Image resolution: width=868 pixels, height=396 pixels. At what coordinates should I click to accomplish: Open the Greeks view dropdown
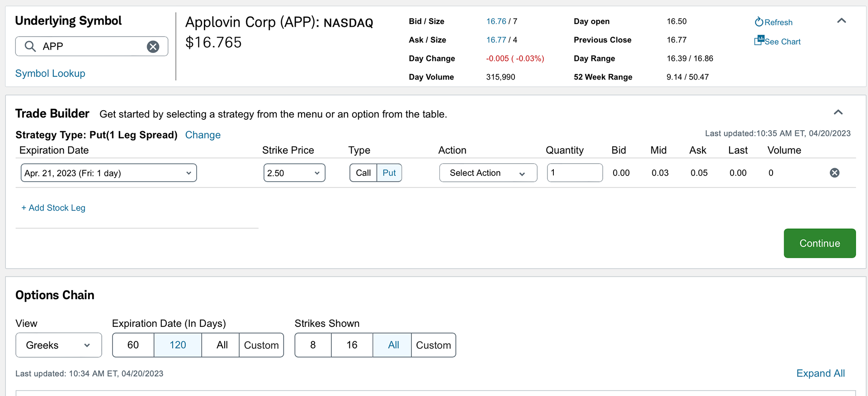click(x=59, y=345)
